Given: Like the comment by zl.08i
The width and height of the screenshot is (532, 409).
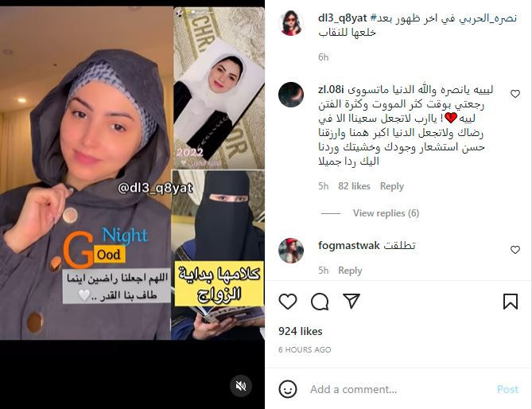Looking at the screenshot, I should [x=515, y=94].
